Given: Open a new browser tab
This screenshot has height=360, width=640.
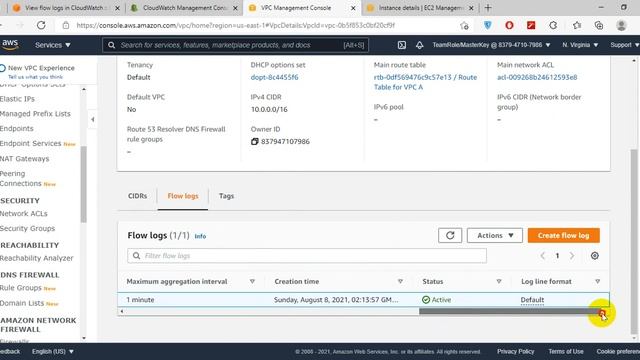Looking at the screenshot, I should pyautogui.click(x=488, y=8).
